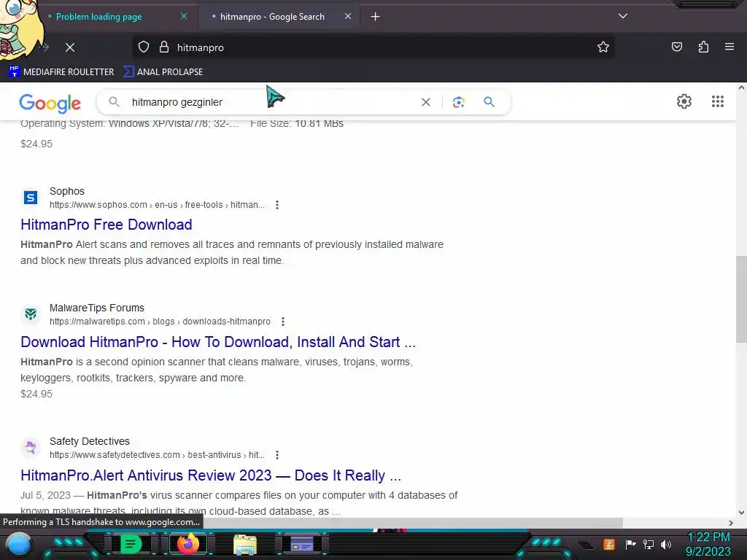The height and width of the screenshot is (560, 747).
Task: Open Download HitmanPro How To Download link
Action: pyautogui.click(x=218, y=342)
